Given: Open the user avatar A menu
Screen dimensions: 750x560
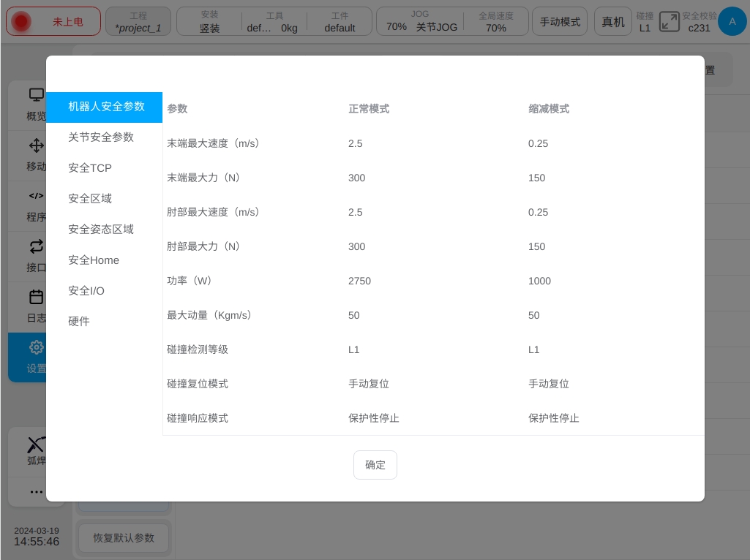Looking at the screenshot, I should [732, 22].
